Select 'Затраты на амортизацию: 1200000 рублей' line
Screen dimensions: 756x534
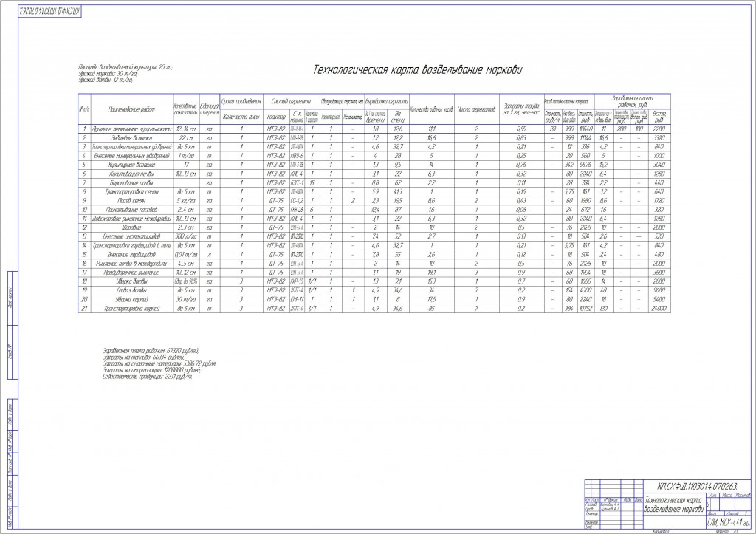coord(152,370)
